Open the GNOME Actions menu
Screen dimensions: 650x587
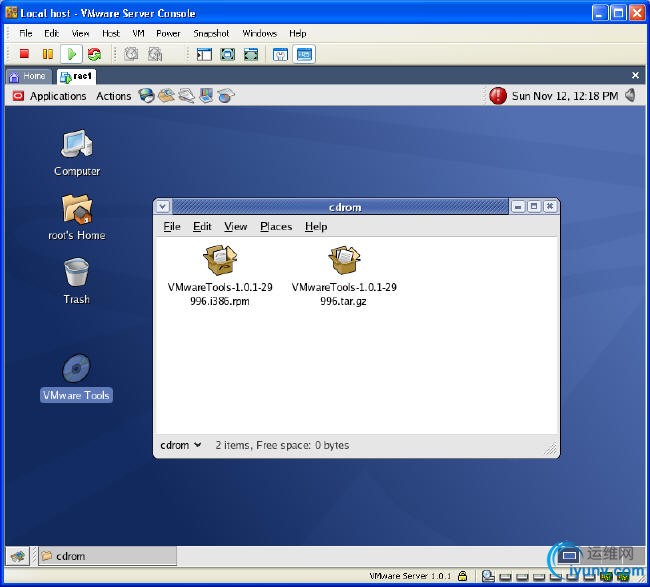pyautogui.click(x=114, y=96)
